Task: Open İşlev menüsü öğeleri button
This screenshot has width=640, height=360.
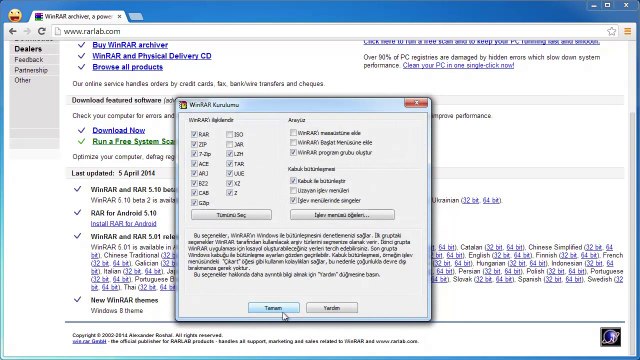Action: pyautogui.click(x=342, y=215)
